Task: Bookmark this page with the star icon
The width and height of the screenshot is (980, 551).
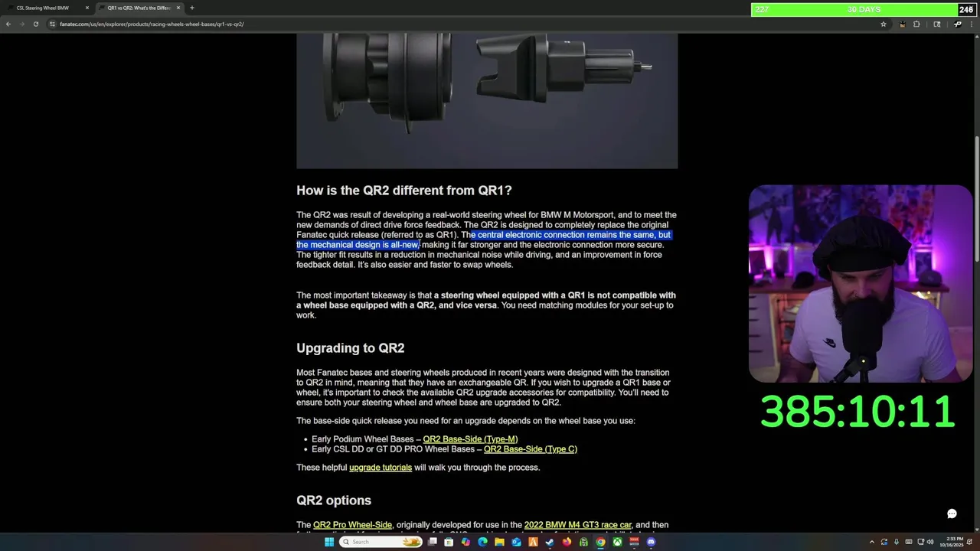Action: tap(884, 24)
